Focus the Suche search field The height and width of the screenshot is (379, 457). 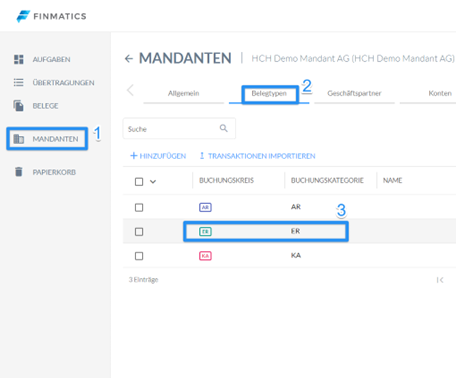click(179, 128)
